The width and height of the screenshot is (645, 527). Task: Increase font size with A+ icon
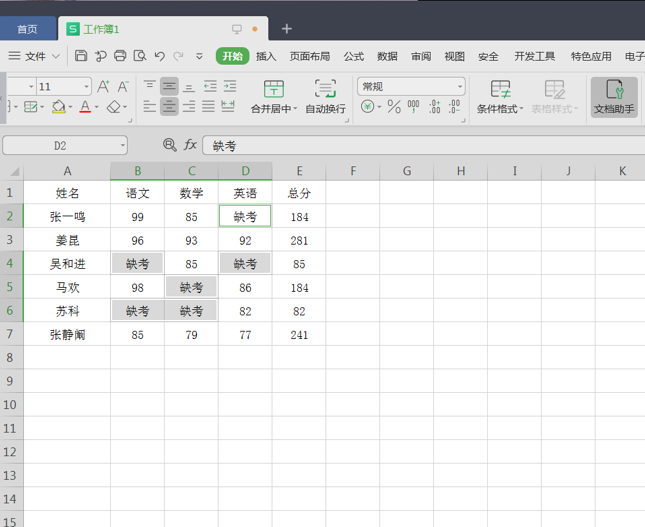[103, 86]
